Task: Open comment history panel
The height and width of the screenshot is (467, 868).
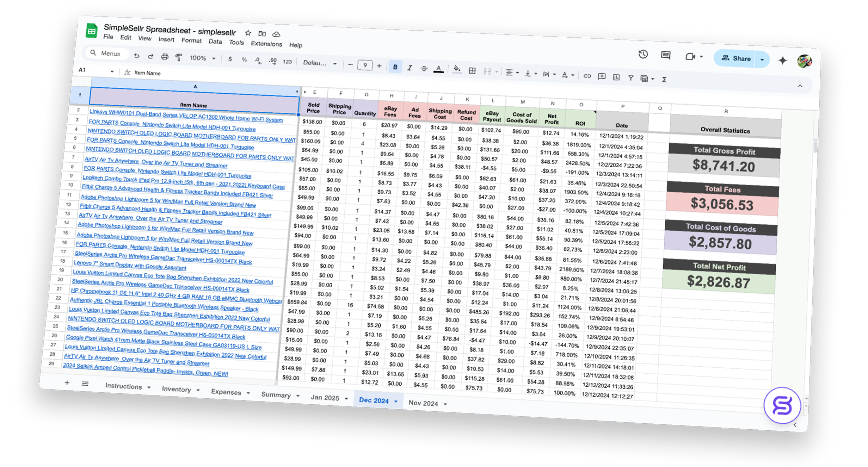Action: click(x=665, y=55)
